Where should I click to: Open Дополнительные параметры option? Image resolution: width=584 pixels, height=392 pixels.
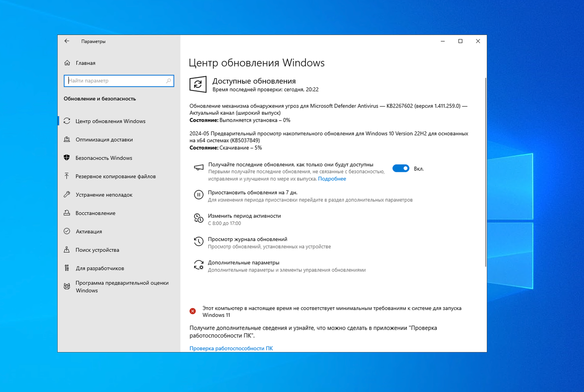244,262
